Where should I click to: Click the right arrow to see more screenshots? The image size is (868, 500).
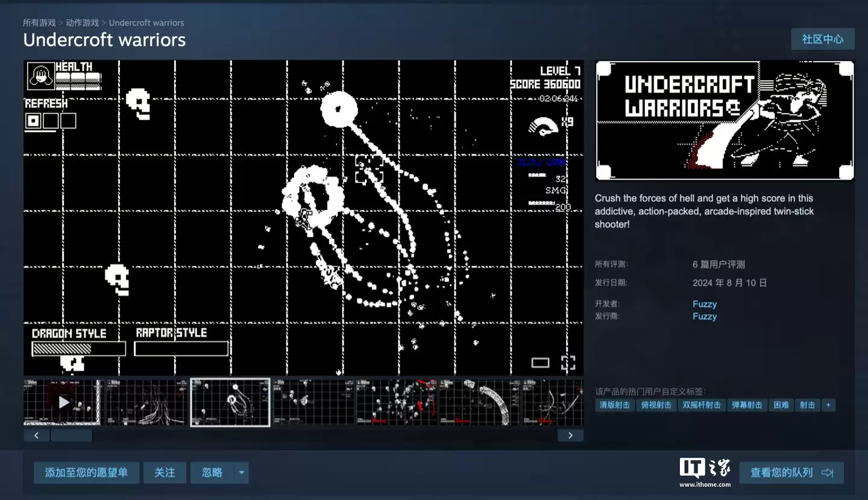[x=570, y=434]
